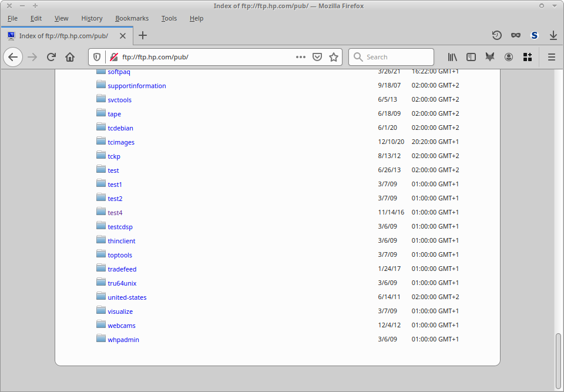Open the Bookmarks menu
564x392 pixels.
(132, 18)
